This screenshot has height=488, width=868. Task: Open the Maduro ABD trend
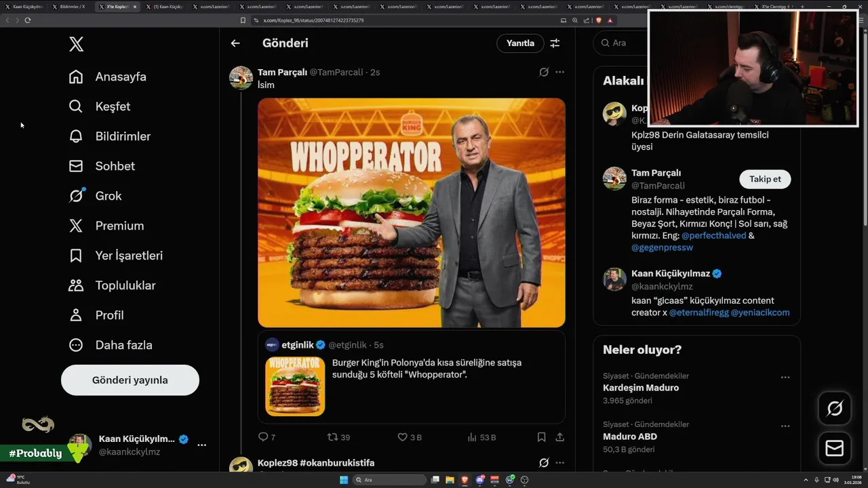tap(630, 436)
